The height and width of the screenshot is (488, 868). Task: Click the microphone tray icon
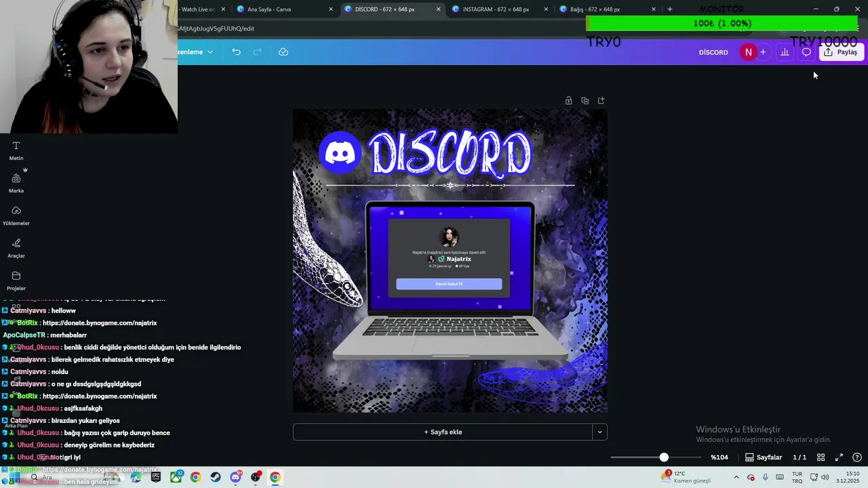tap(766, 477)
